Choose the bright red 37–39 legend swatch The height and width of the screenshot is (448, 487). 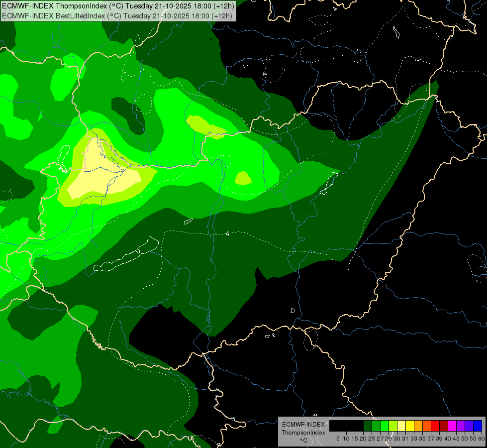pos(435,426)
